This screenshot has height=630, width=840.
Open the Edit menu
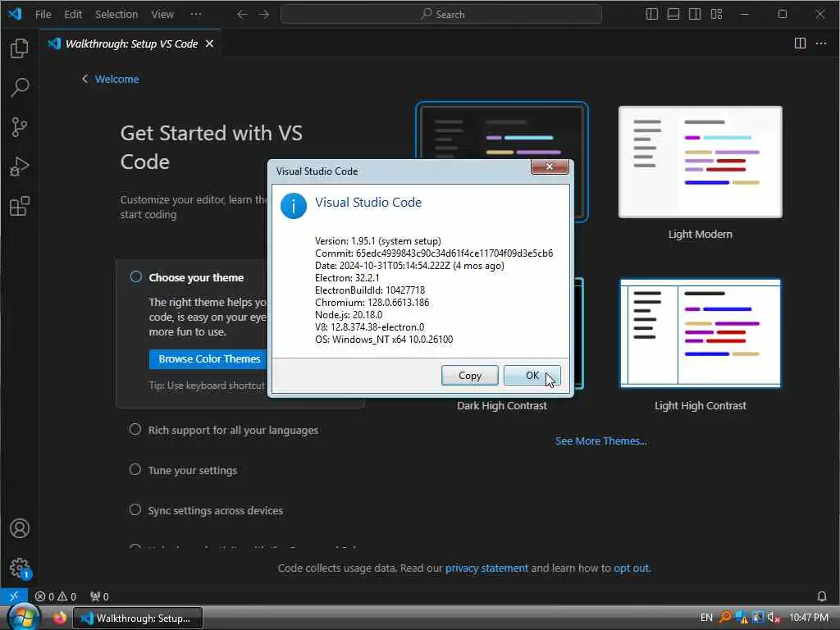[73, 15]
